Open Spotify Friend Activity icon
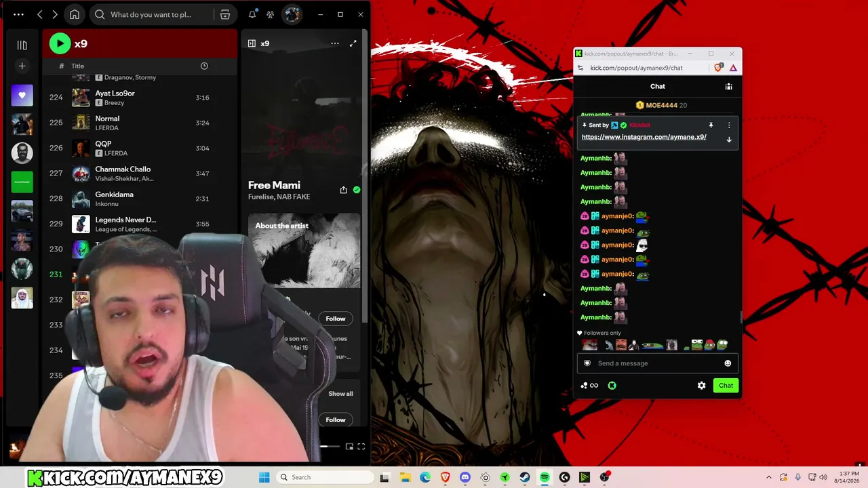Viewport: 868px width, 488px height. 270,14
